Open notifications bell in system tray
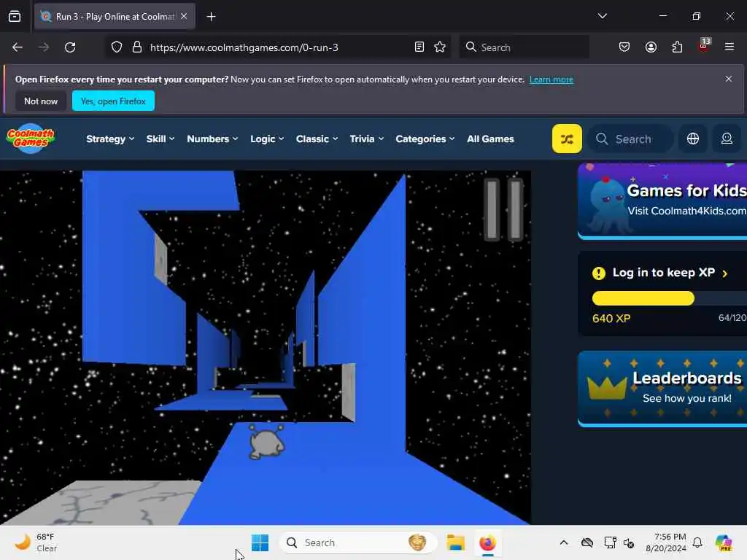Screen dimensions: 747x560 point(697,542)
